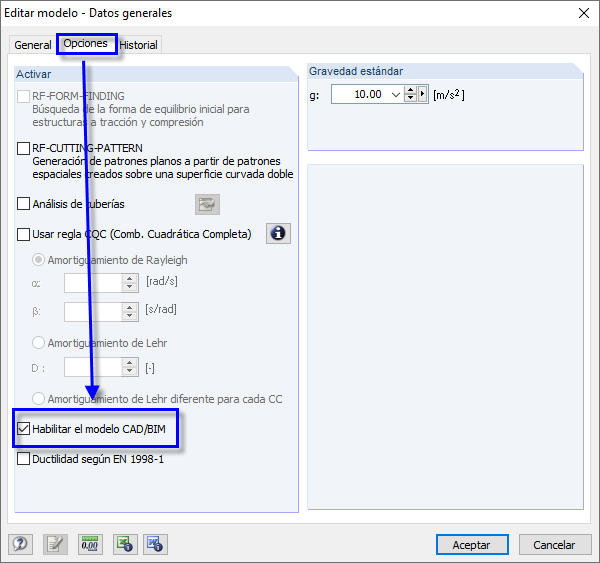Click the alpha rad/s input field
This screenshot has height=563, width=600.
pyautogui.click(x=93, y=283)
